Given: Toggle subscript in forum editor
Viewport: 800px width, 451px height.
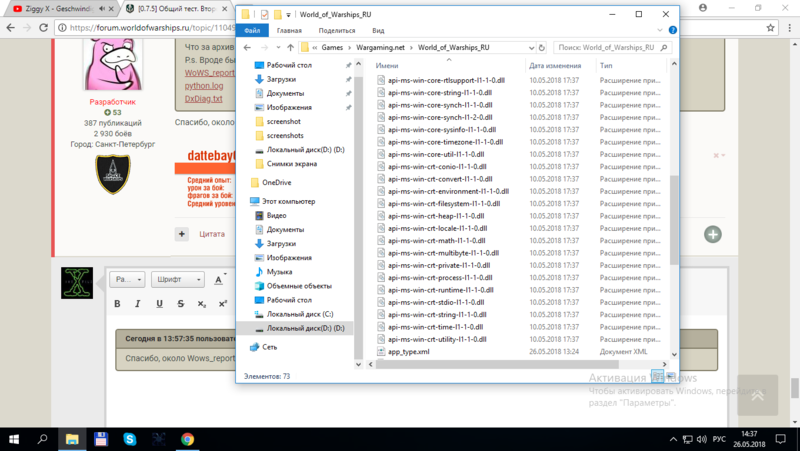Looking at the screenshot, I should click(202, 304).
